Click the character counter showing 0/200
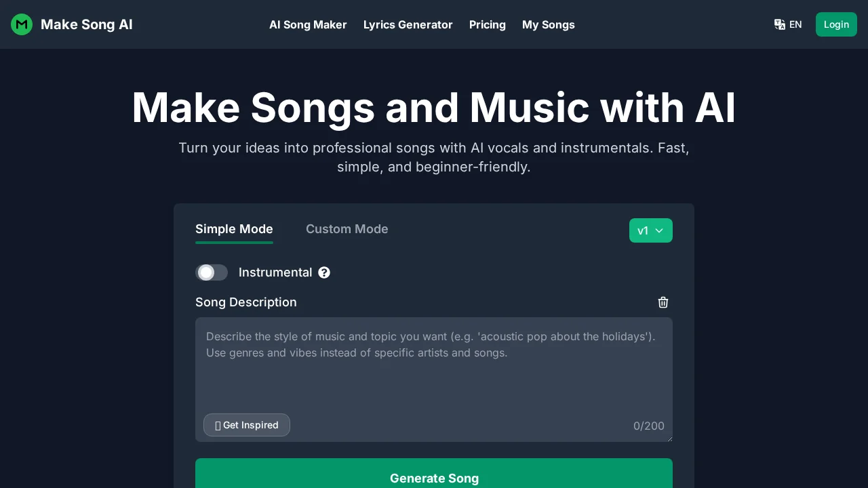Viewport: 868px width, 488px height. pos(648,426)
